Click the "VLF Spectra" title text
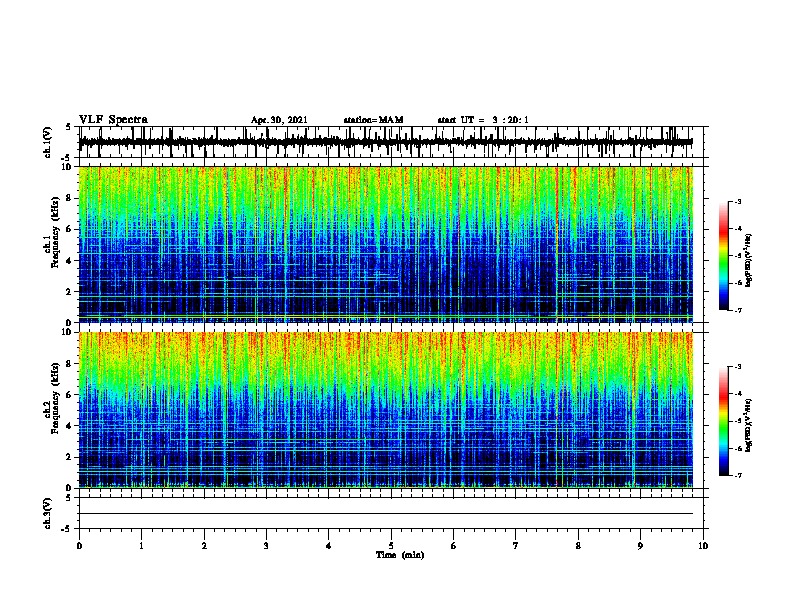 pyautogui.click(x=113, y=120)
